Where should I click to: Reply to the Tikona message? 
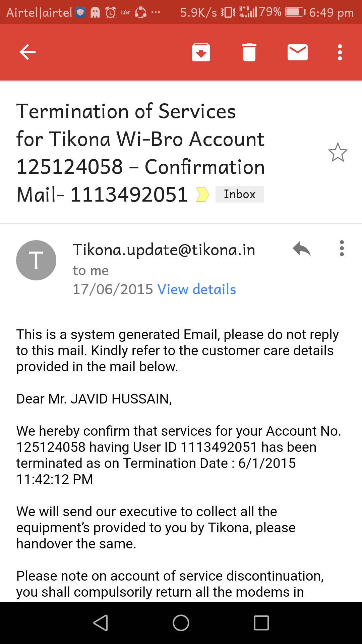[x=302, y=249]
